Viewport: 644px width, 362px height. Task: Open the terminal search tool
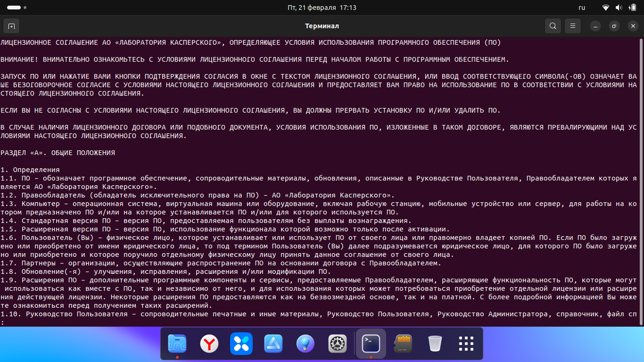[553, 26]
